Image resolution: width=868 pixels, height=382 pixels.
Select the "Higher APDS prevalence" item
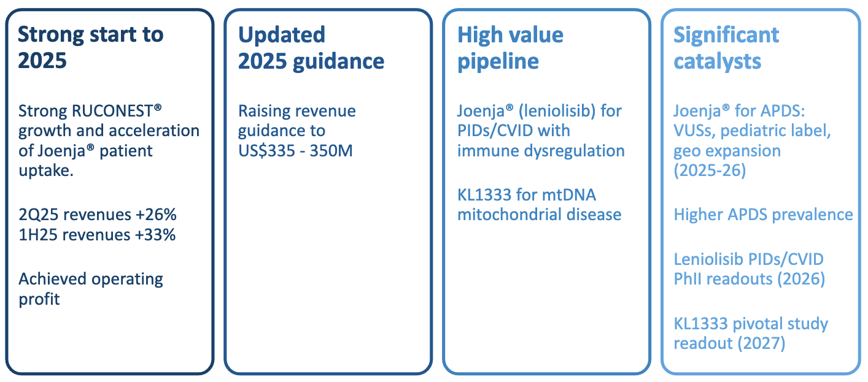point(763,215)
